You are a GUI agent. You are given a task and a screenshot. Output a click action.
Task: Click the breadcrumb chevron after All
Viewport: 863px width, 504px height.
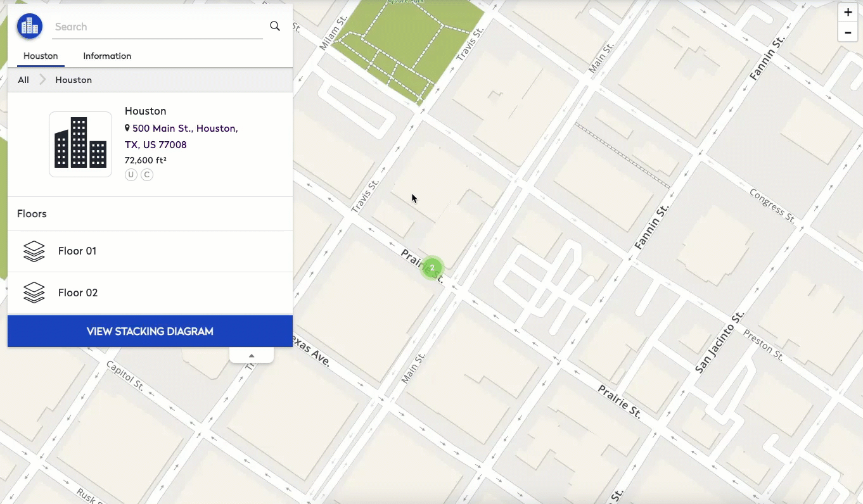point(42,80)
